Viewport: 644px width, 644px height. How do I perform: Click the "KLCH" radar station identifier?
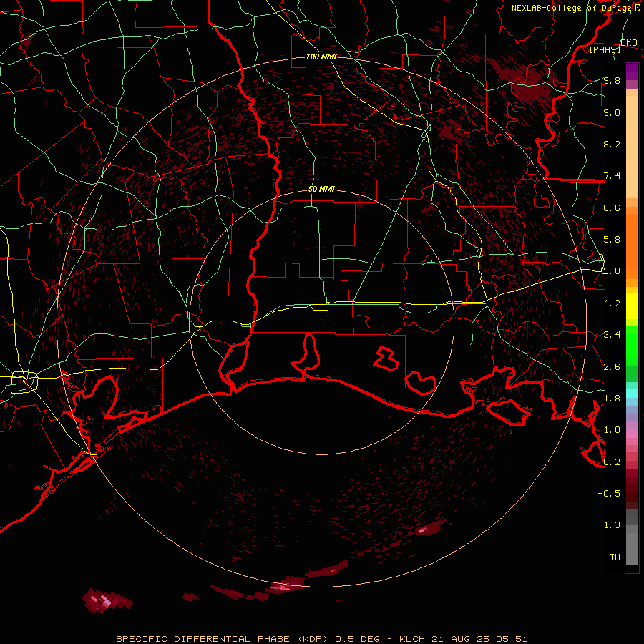tap(413, 639)
